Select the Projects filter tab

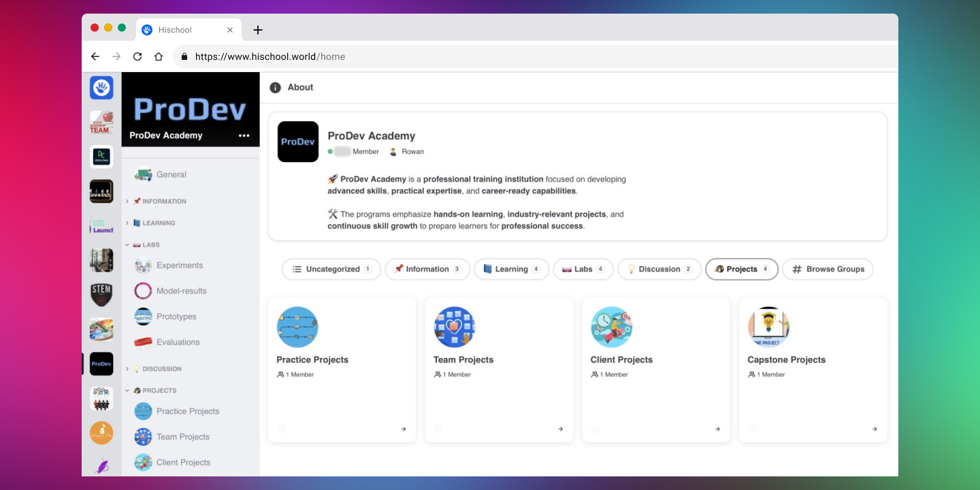742,269
